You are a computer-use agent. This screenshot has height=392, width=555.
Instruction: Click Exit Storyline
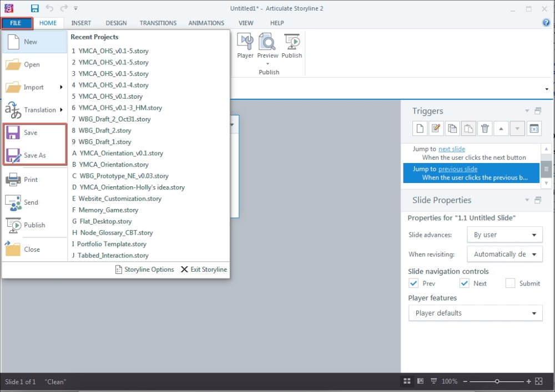pyautogui.click(x=204, y=269)
